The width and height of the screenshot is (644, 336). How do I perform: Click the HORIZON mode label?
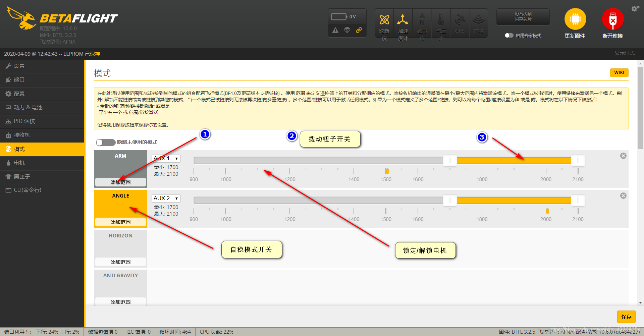click(120, 236)
